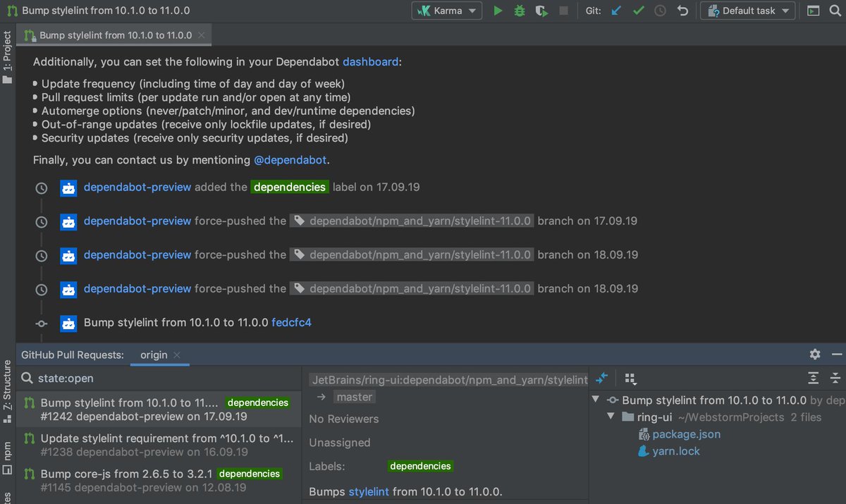Open the group-by grid icon menu
Image resolution: width=846 pixels, height=504 pixels.
click(630, 379)
